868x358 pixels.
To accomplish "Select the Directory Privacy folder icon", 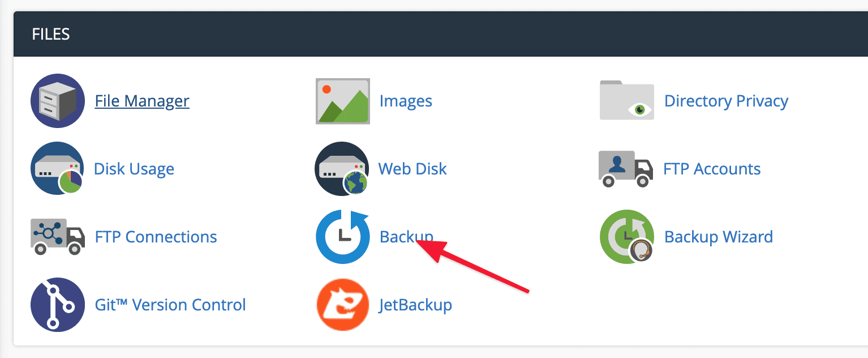I will coord(626,100).
